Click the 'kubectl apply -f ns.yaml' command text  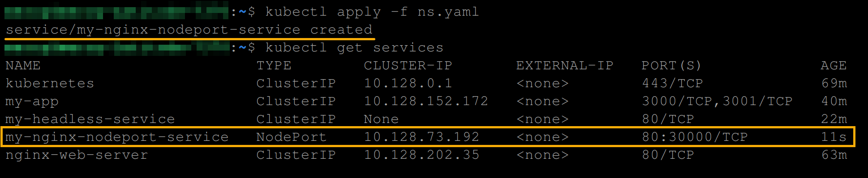tap(372, 12)
